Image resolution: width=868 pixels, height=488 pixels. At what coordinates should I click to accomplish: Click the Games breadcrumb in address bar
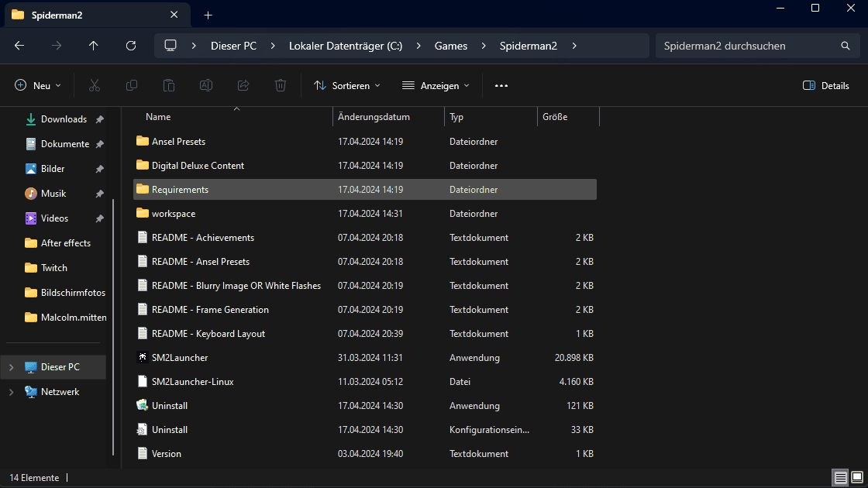click(450, 46)
